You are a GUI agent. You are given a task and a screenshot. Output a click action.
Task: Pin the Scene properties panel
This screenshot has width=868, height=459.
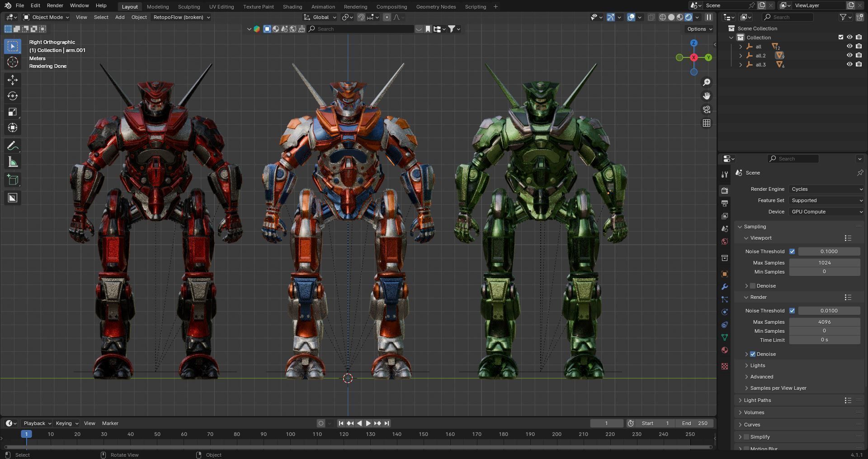tap(860, 173)
